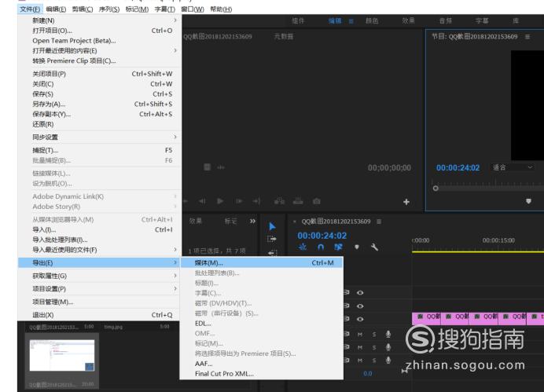544x392 pixels.
Task: Select the blue Selection tool arrow
Action: [x=272, y=227]
